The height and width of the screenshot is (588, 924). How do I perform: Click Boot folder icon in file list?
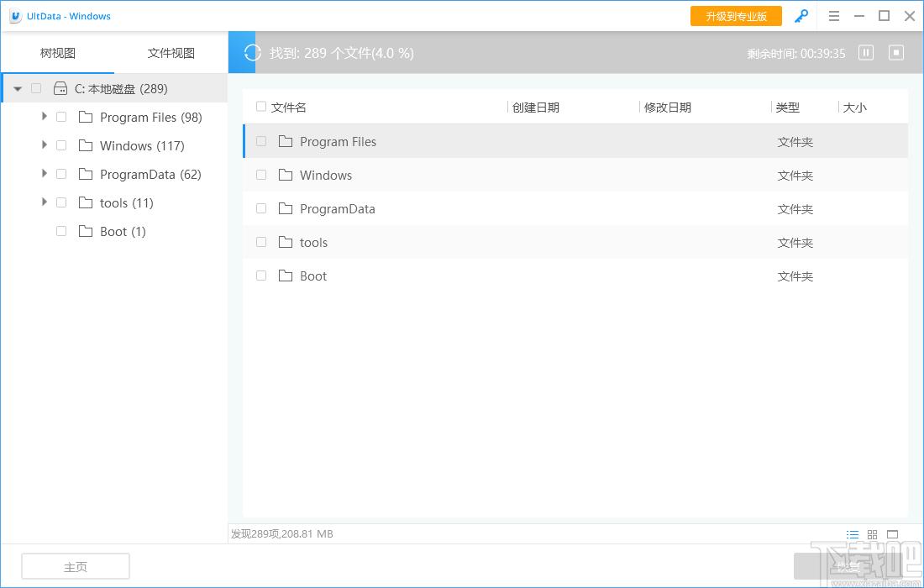tap(286, 276)
